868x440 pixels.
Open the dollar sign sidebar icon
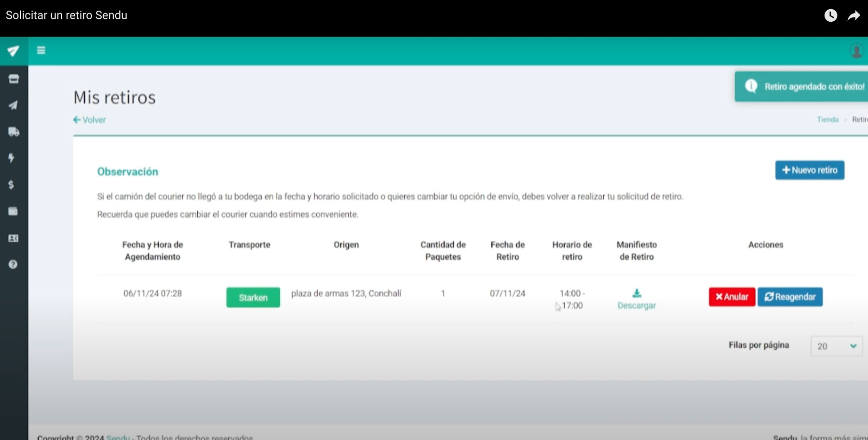coord(11,185)
